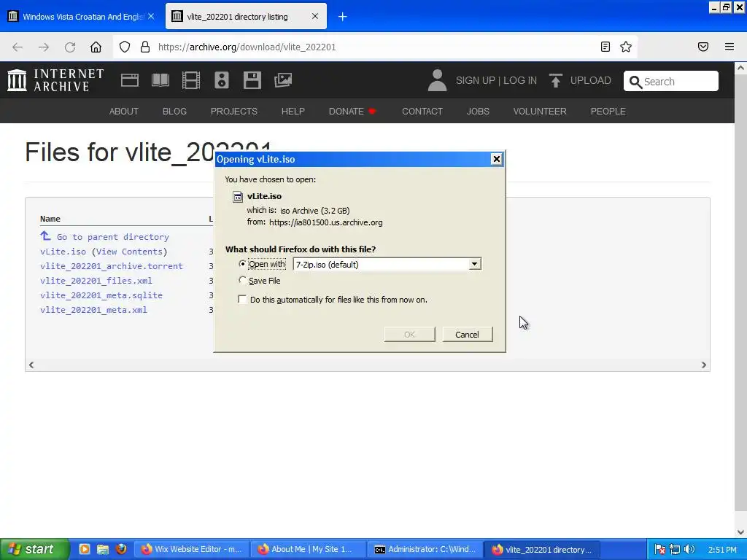The image size is (747, 560).
Task: Switch to Administrator command prompt taskbar item
Action: coord(425,549)
